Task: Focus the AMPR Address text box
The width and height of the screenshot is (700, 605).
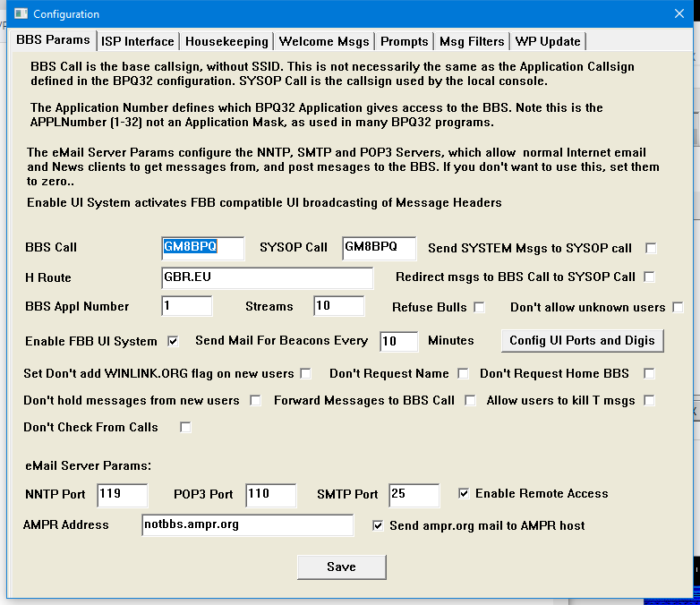Action: click(x=247, y=524)
